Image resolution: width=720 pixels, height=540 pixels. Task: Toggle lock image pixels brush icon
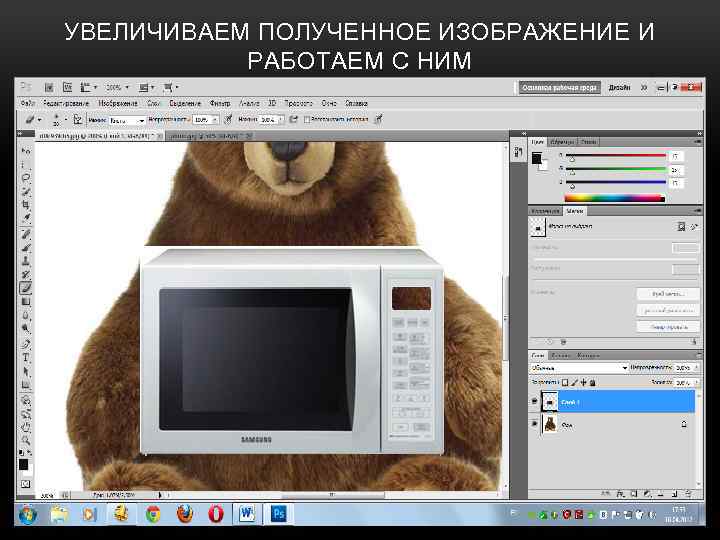[574, 382]
